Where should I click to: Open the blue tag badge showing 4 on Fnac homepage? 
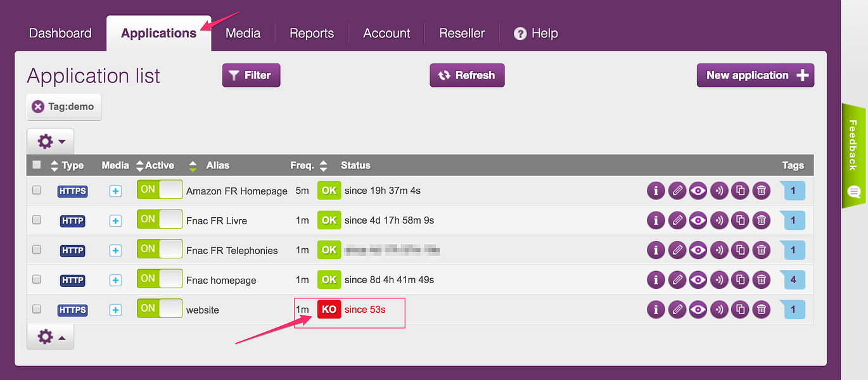click(793, 279)
